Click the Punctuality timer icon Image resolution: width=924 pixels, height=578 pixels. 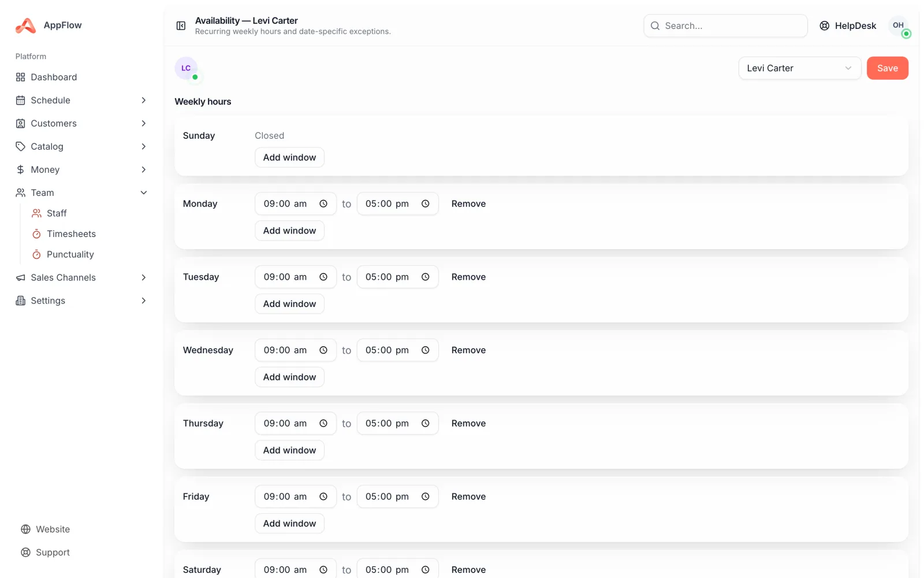[36, 254]
